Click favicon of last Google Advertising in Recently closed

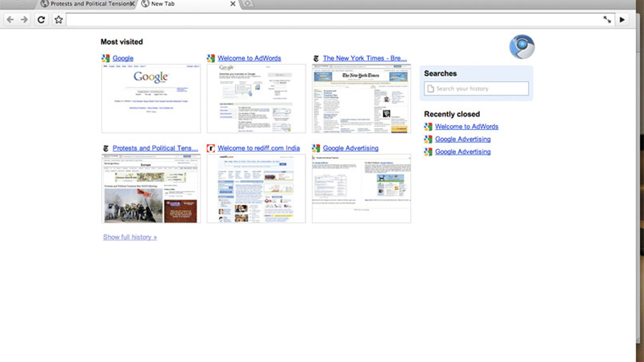click(428, 152)
